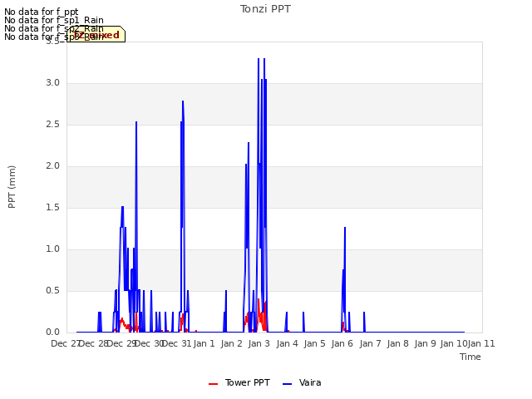Click the Jan 5 x-axis tick label
This screenshot has width=532, height=399.
[x=314, y=343]
